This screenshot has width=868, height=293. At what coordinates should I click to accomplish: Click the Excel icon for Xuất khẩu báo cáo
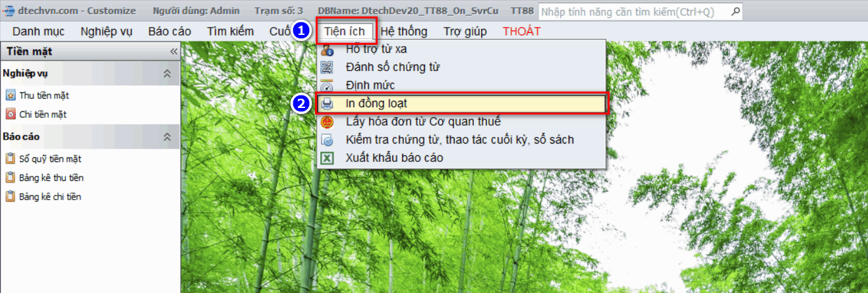(x=327, y=158)
